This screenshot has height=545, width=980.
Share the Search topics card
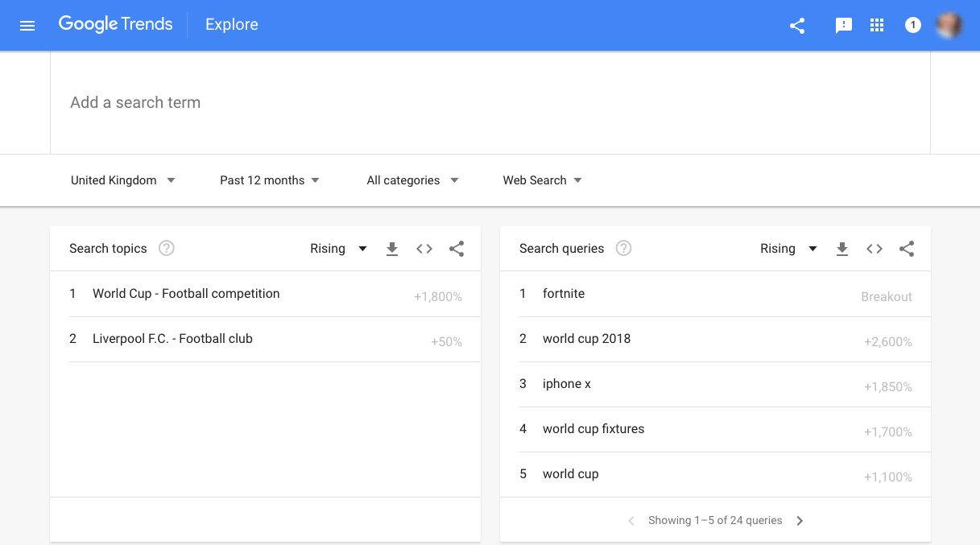click(x=457, y=249)
